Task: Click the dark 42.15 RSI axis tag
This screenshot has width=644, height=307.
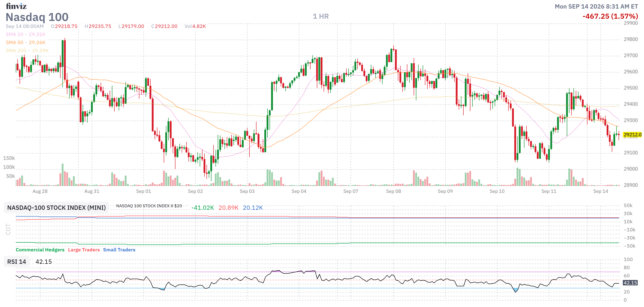Action: tap(630, 283)
